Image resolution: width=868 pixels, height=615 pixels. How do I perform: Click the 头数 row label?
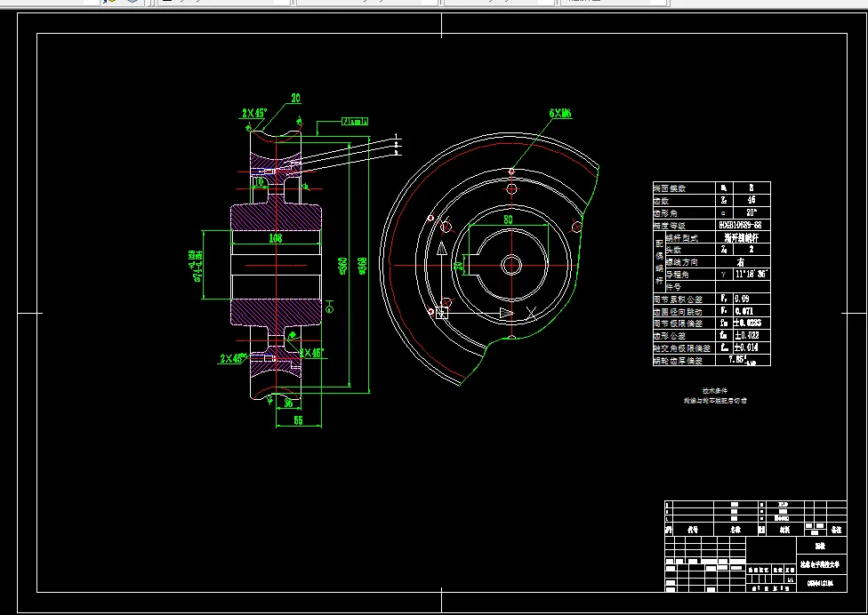pyautogui.click(x=674, y=250)
